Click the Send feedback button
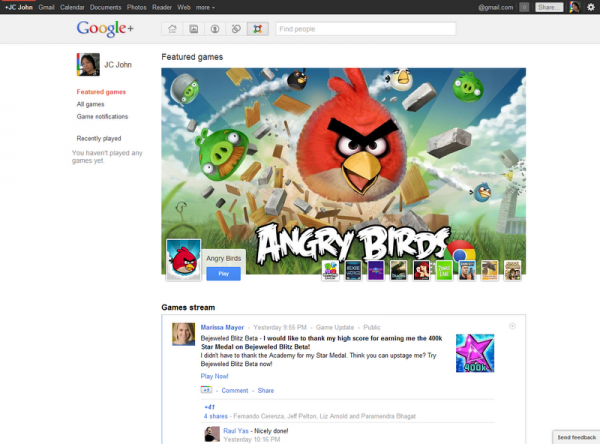The height and width of the screenshot is (444, 600). point(576,437)
